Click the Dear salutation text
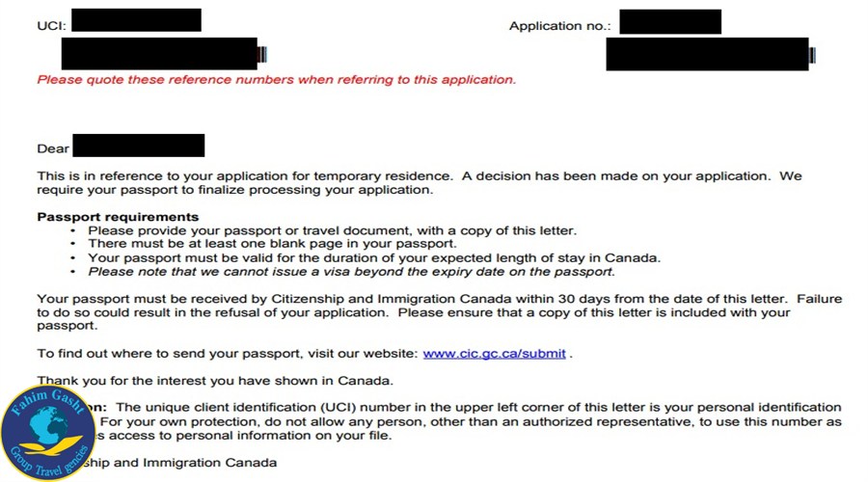This screenshot has height=482, width=868. pyautogui.click(x=53, y=149)
